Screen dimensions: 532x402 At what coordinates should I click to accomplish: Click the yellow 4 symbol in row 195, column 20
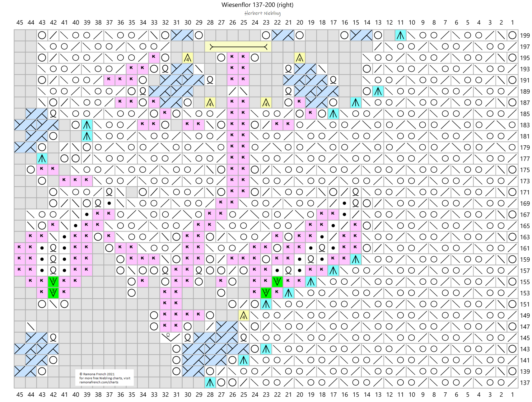click(x=300, y=58)
